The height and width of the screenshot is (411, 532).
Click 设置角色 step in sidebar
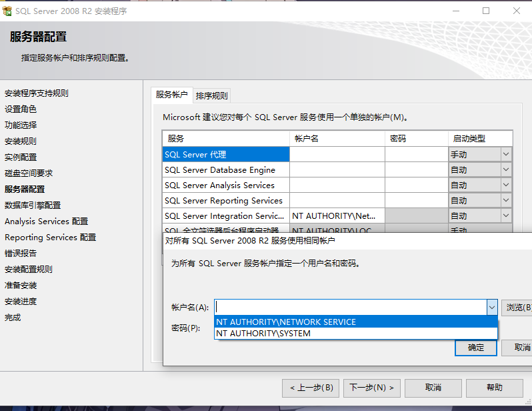(21, 109)
